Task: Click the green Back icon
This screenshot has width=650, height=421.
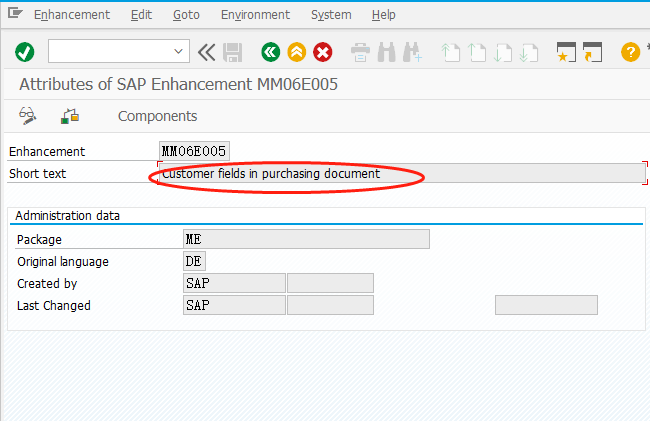Action: click(x=271, y=52)
